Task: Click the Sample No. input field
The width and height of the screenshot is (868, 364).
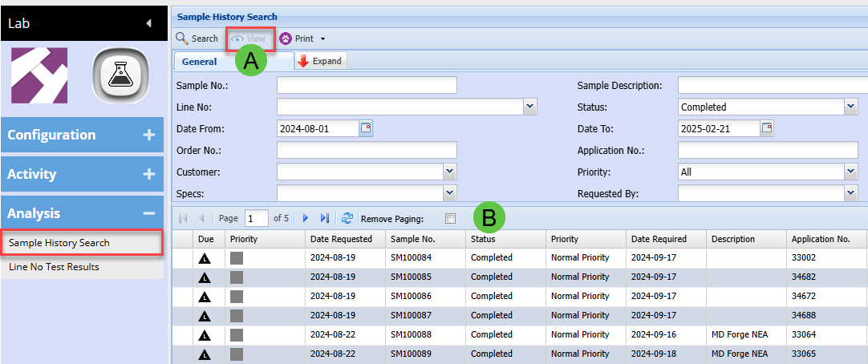Action: (x=367, y=86)
